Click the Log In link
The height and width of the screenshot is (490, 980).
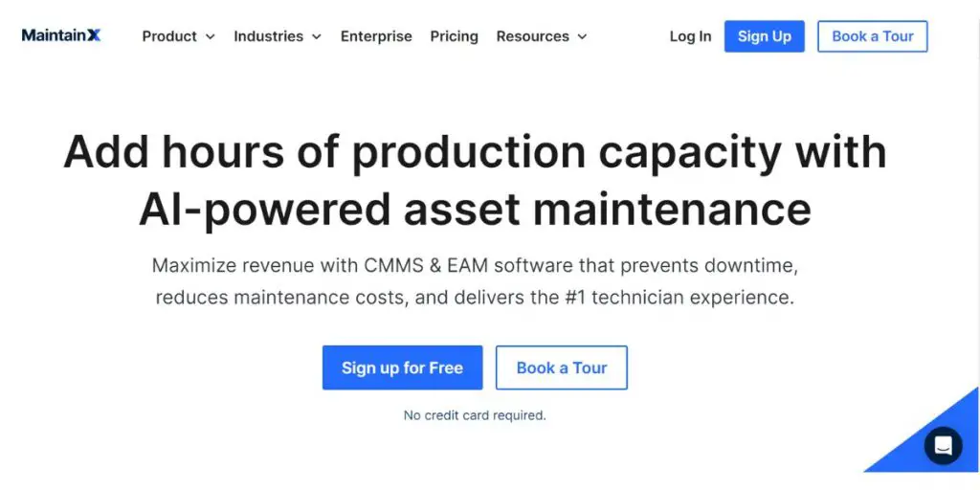pyautogui.click(x=690, y=36)
